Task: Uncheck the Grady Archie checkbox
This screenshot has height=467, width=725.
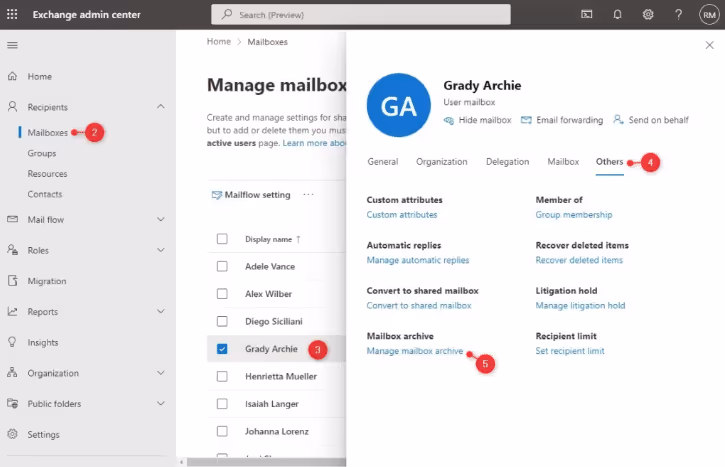Action: click(222, 349)
